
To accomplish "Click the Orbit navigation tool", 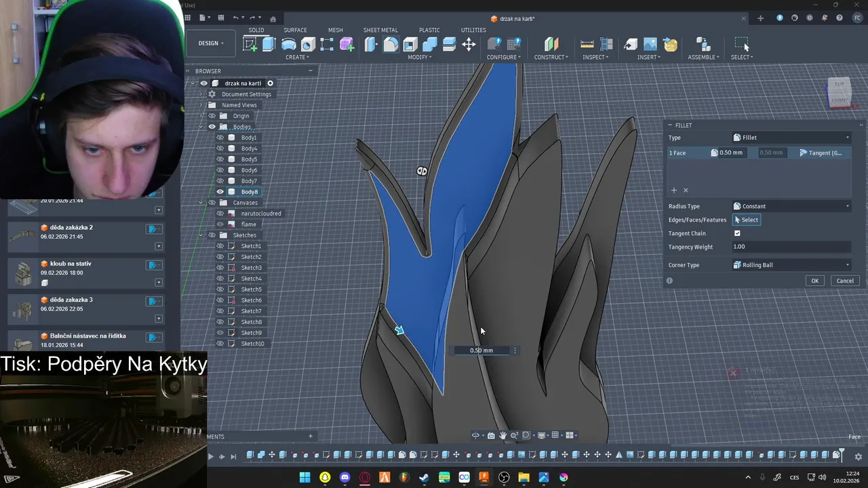I will coord(476,435).
